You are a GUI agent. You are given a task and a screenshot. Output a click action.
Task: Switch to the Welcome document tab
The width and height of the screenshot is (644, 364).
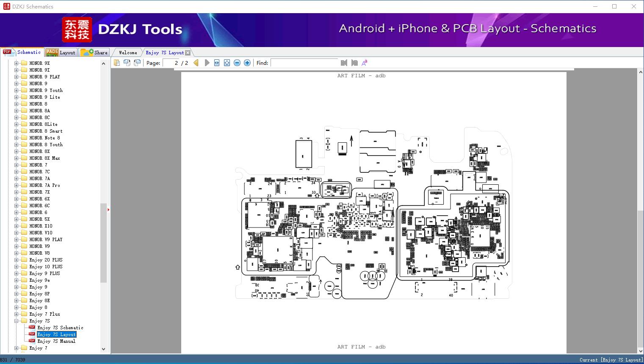point(128,53)
